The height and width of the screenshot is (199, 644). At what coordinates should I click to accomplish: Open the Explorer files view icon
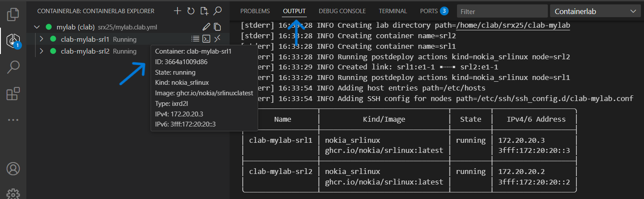[13, 14]
